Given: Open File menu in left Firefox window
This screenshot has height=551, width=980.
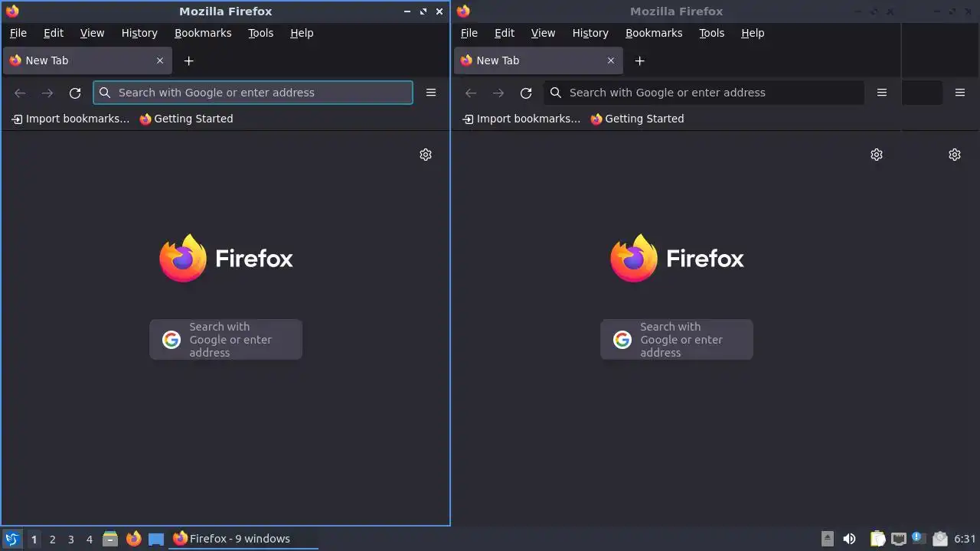Looking at the screenshot, I should coord(18,33).
